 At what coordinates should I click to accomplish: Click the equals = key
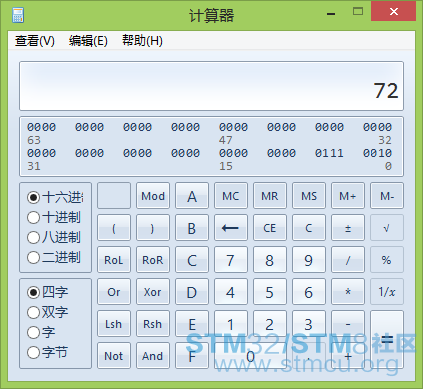(387, 340)
